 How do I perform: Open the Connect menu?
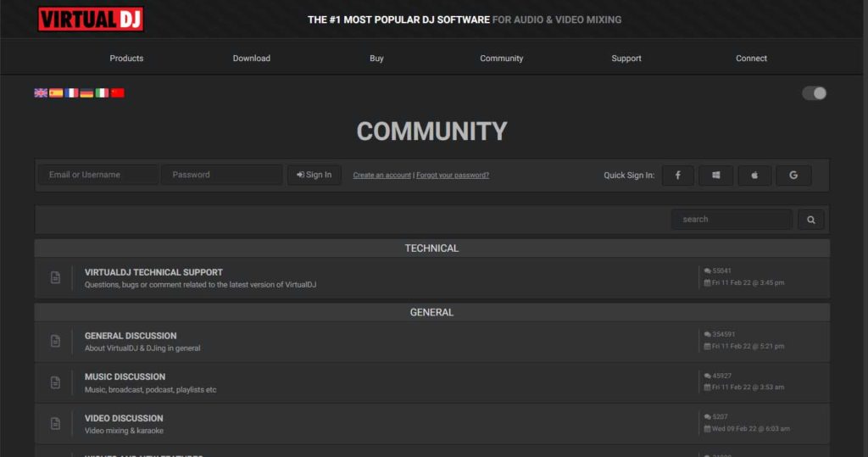[751, 59]
